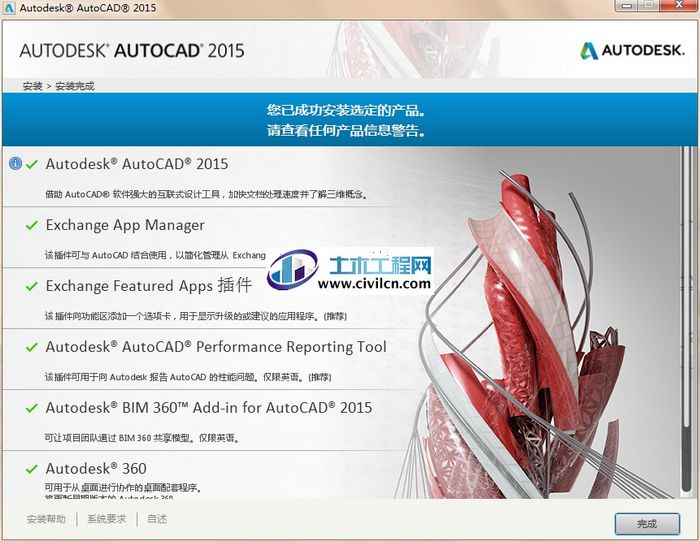Click the Performance Reporting Tool description line

(188, 377)
